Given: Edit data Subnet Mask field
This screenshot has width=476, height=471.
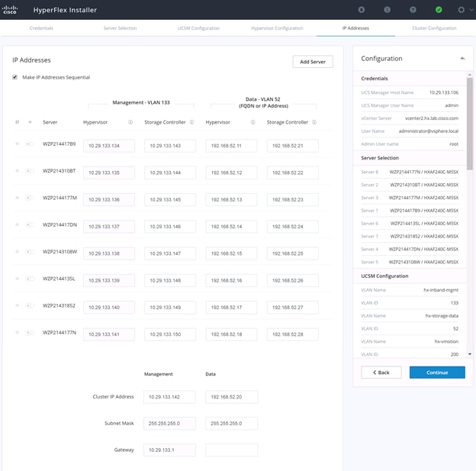Looking at the screenshot, I should [232, 424].
